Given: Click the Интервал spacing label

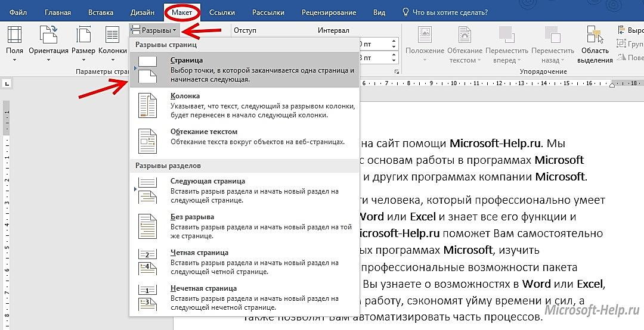Looking at the screenshot, I should (x=333, y=30).
